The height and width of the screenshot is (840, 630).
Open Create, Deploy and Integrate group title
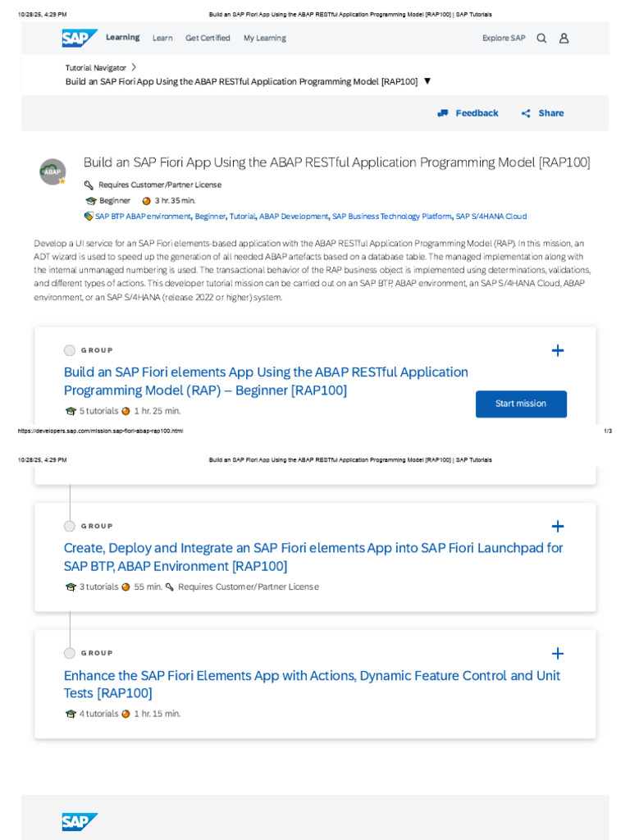coord(313,557)
